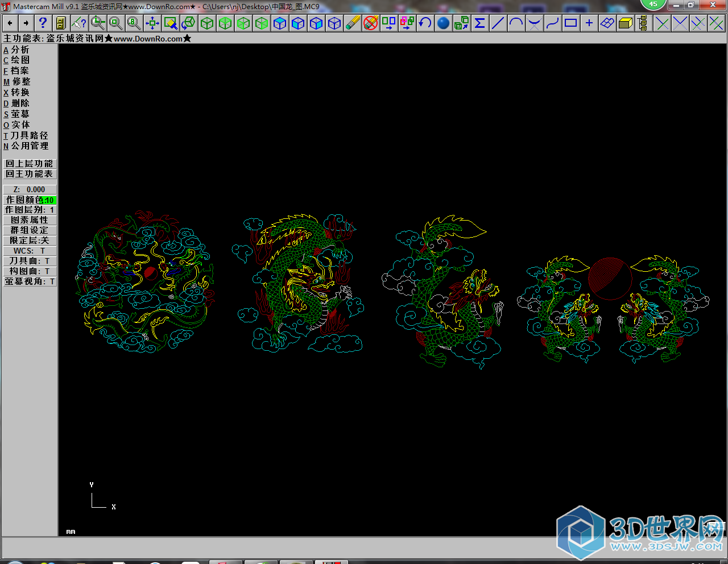This screenshot has height=564, width=728.
Task: Click the green color 10 swatch
Action: pos(48,200)
